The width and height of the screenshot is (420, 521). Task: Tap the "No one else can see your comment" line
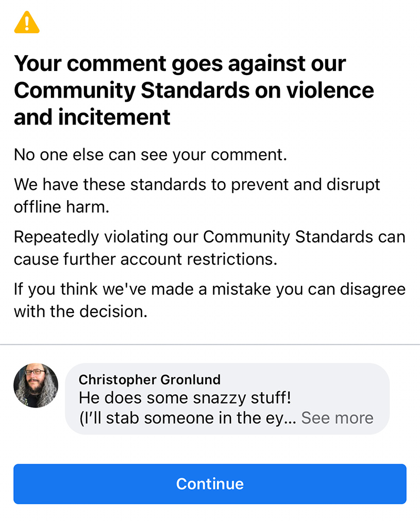pos(150,154)
